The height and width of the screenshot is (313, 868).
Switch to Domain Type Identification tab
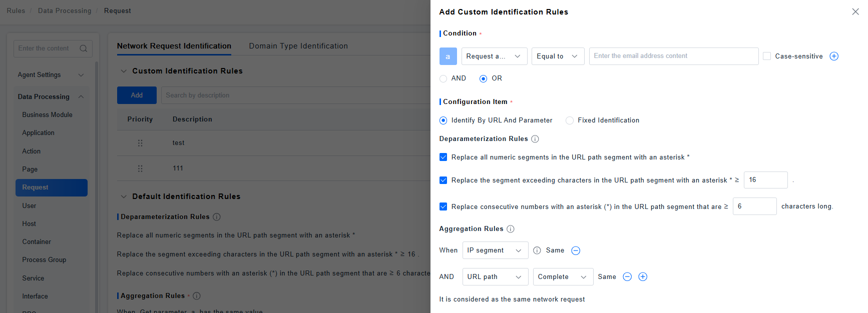(x=298, y=46)
